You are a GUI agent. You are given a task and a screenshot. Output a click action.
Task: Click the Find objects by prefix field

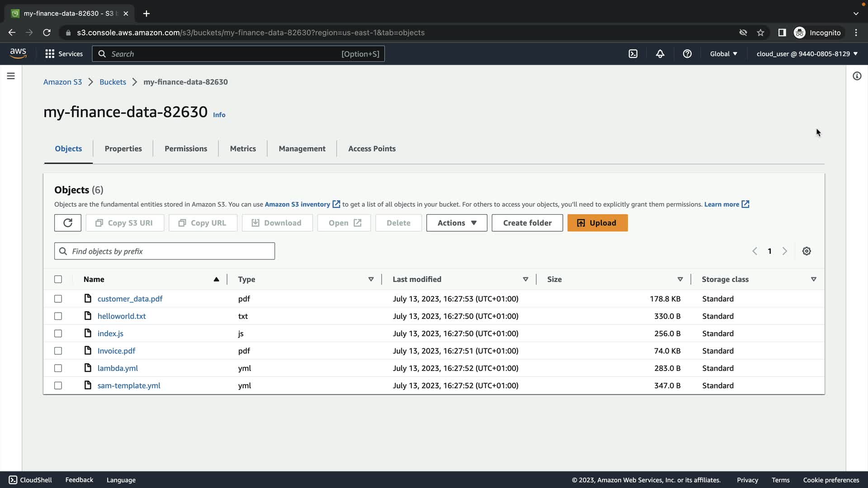click(165, 251)
